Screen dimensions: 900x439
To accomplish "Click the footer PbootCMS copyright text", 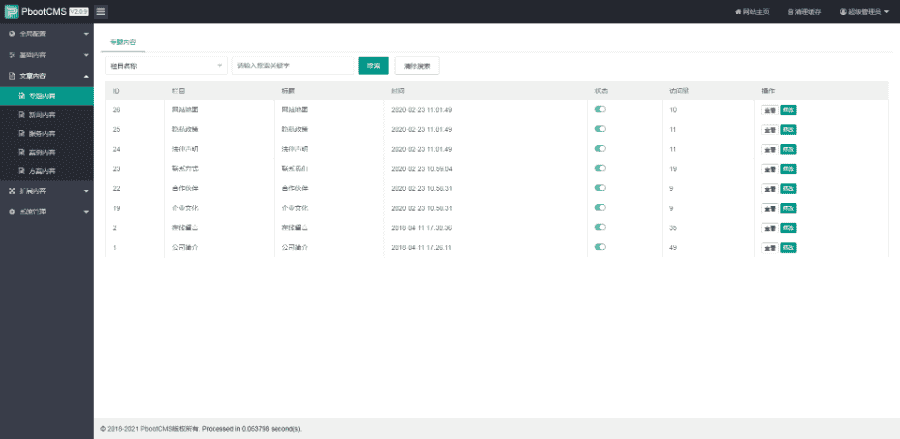I will click(201, 429).
